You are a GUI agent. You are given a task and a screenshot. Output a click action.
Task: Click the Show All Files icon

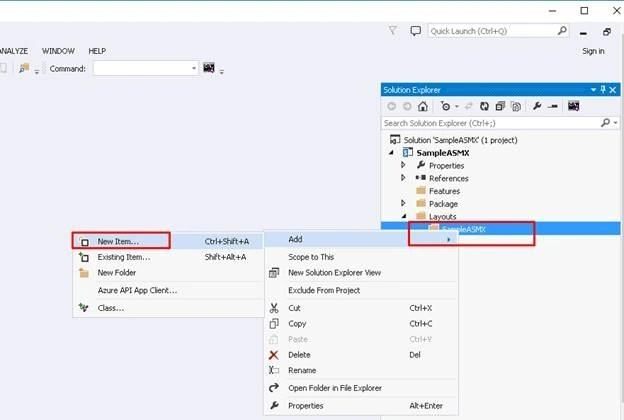tap(516, 106)
